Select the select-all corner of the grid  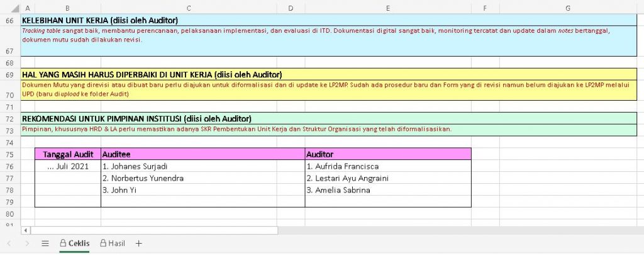[9, 8]
